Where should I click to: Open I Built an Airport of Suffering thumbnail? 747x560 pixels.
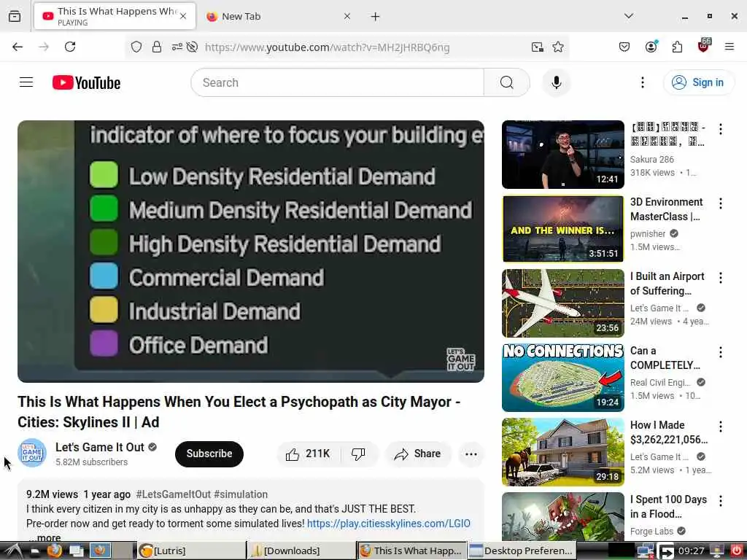point(562,303)
